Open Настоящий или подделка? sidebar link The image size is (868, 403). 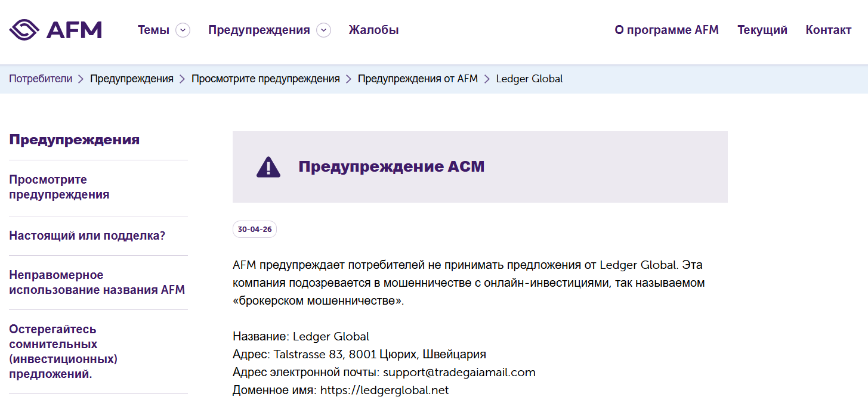coord(87,235)
